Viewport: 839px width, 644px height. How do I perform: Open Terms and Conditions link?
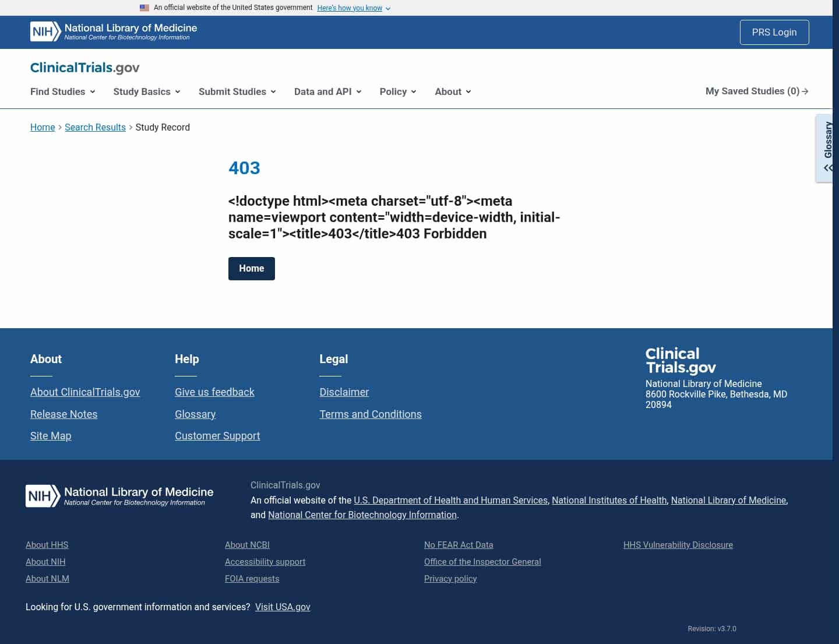tap(371, 414)
